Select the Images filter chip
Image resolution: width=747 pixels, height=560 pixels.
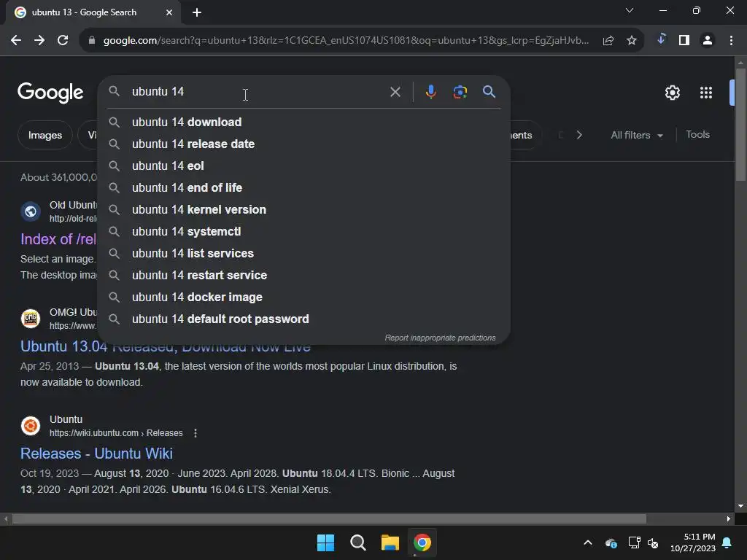tap(44, 135)
